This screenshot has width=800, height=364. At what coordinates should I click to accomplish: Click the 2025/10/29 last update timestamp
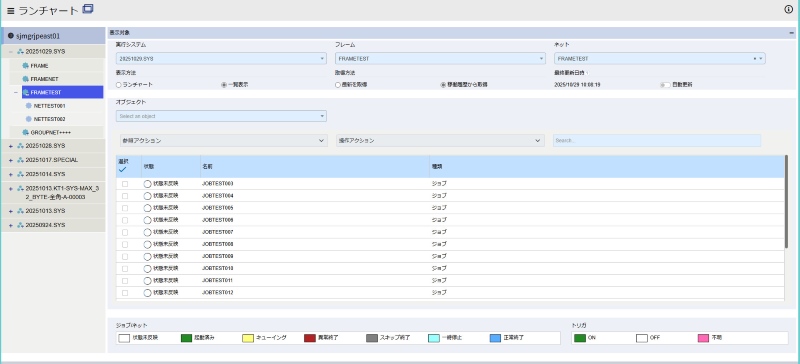pos(577,85)
